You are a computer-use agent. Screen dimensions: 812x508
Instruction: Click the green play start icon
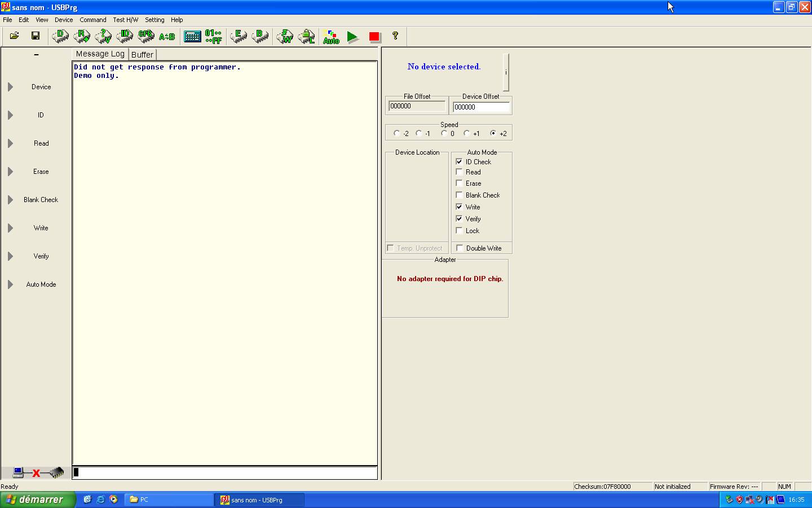(352, 37)
